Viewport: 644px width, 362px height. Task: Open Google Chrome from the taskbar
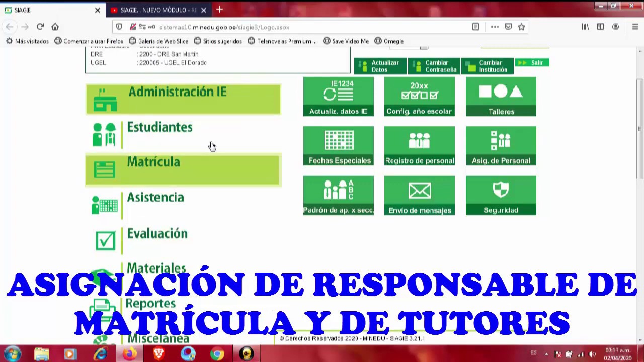pos(217,354)
